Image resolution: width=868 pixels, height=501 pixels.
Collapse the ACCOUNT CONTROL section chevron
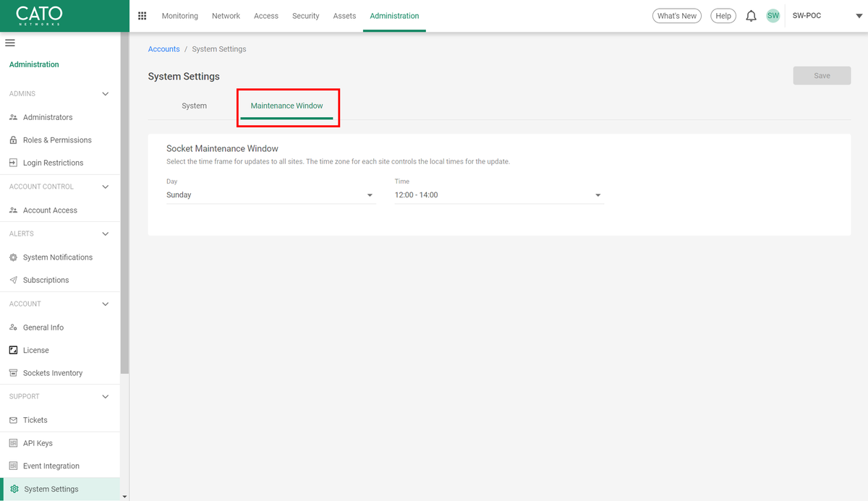[106, 187]
